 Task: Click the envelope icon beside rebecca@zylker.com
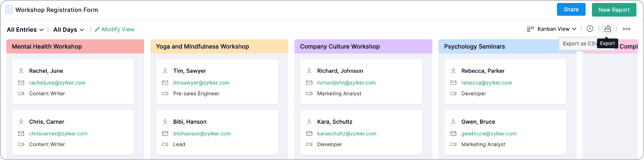pyautogui.click(x=453, y=83)
